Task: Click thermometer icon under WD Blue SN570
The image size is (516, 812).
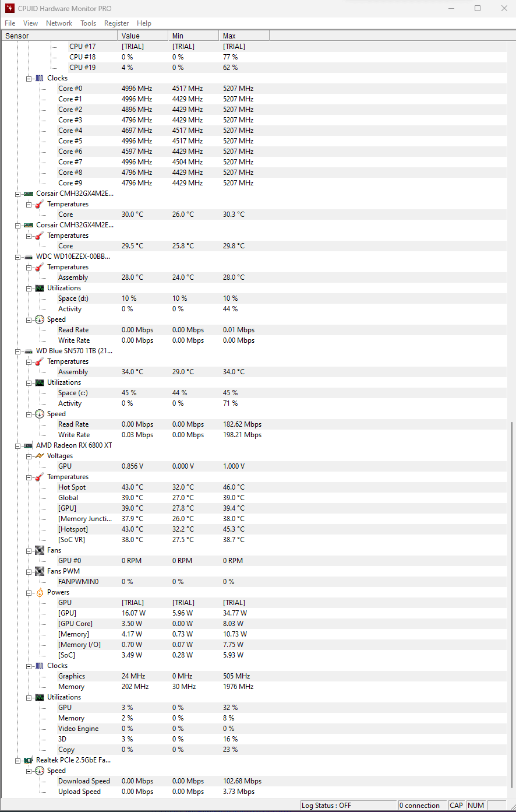Action: 39,361
